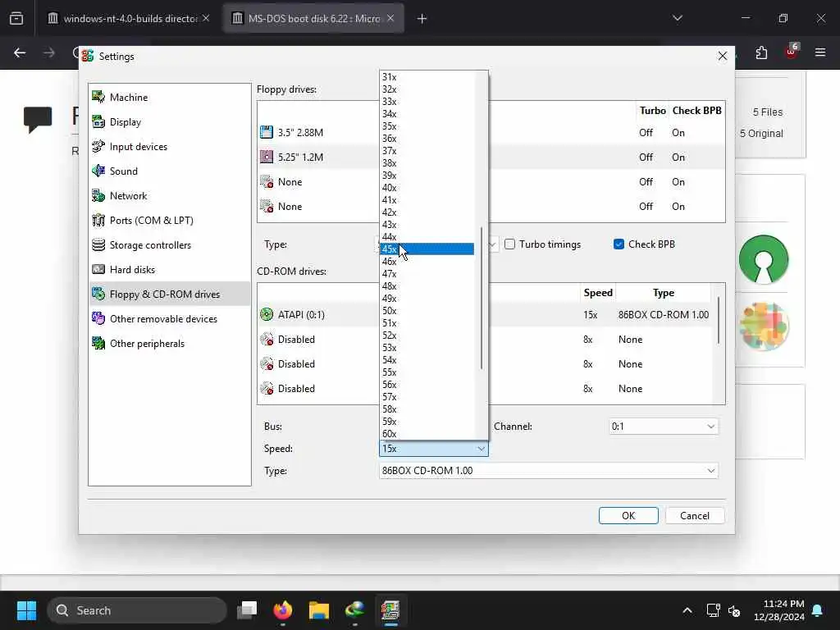Select the 3.5" 2.88M floppy drive icon
This screenshot has height=630, width=840.
tap(267, 132)
